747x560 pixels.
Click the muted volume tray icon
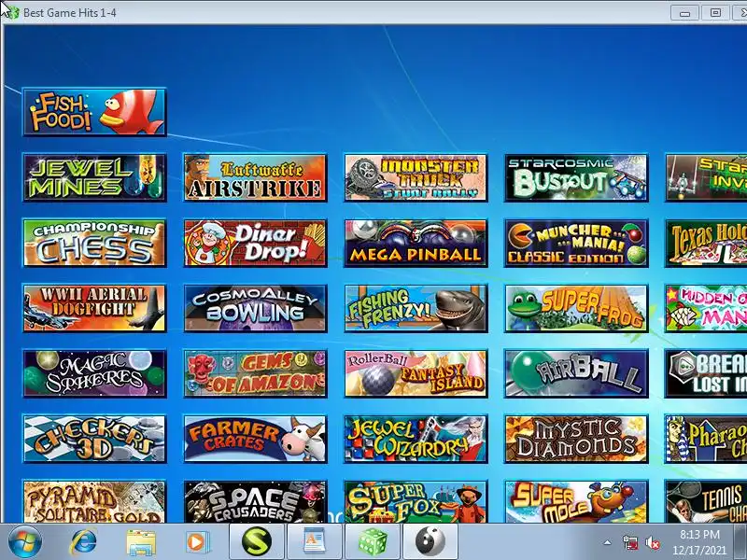pos(652,542)
